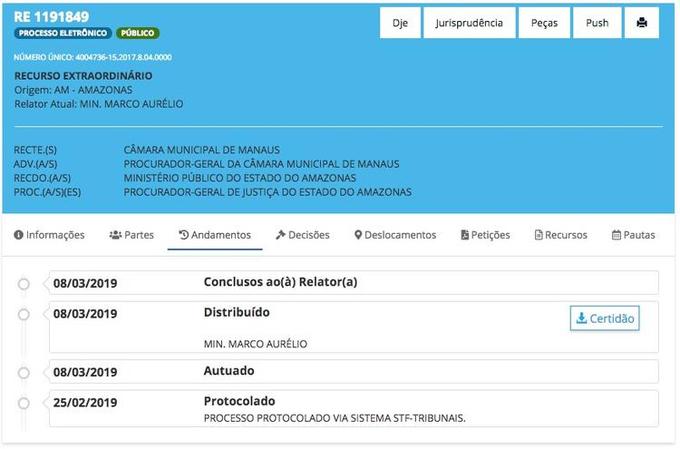
Task: Download the Certidão document
Action: pos(604,318)
